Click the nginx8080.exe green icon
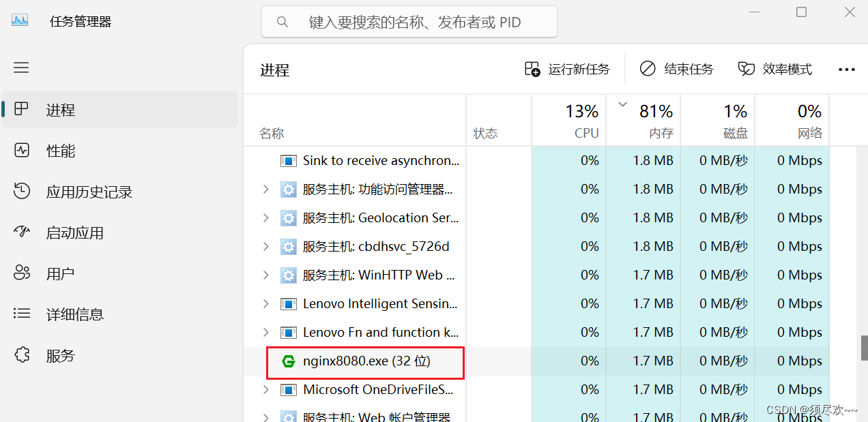The width and height of the screenshot is (868, 422). [289, 361]
